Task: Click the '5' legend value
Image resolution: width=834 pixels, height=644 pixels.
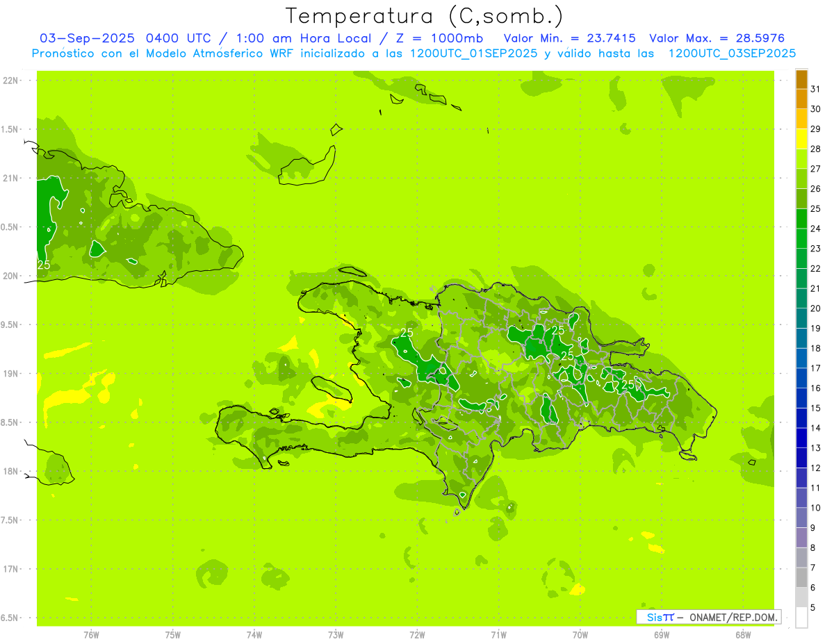Action: [813, 608]
